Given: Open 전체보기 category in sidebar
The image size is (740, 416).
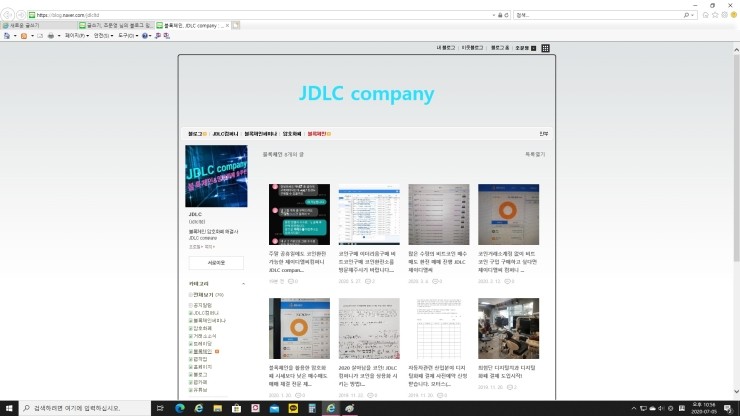Looking at the screenshot, I should tap(203, 295).
